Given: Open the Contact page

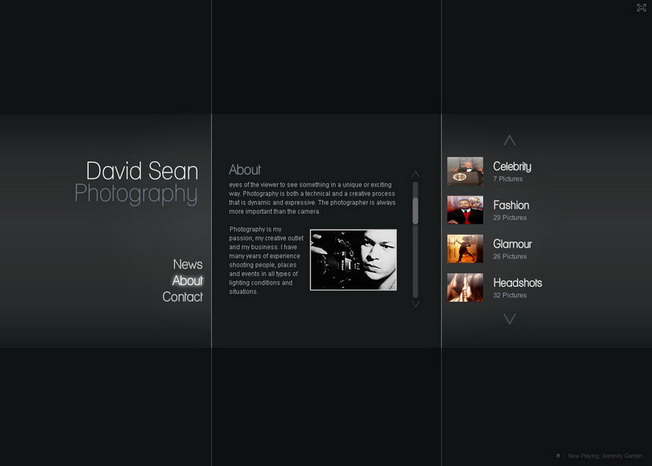Looking at the screenshot, I should click(x=182, y=297).
